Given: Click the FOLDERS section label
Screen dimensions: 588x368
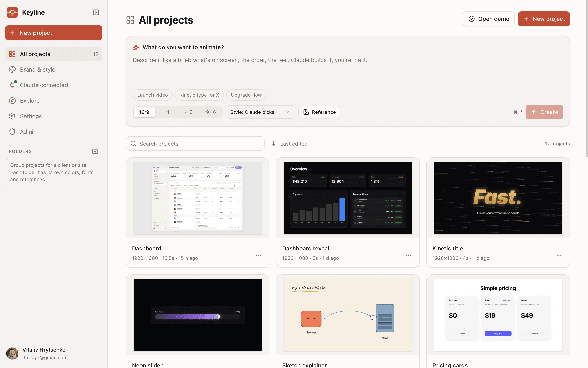Looking at the screenshot, I should pos(20,151).
